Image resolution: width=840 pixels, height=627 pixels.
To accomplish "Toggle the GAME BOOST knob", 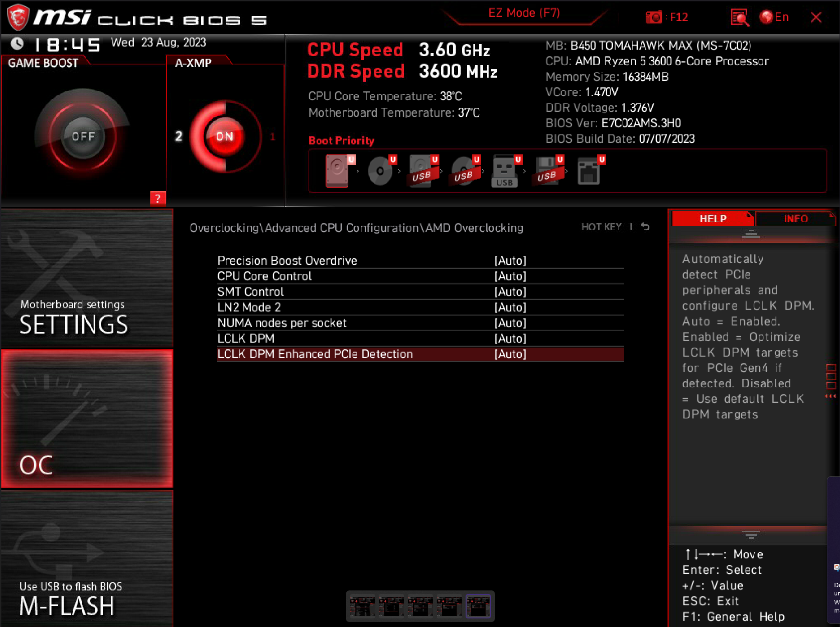I will pos(83,136).
